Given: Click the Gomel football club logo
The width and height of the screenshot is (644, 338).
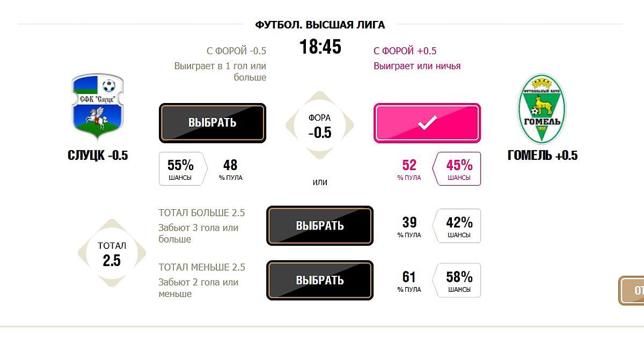Looking at the screenshot, I should tap(542, 109).
